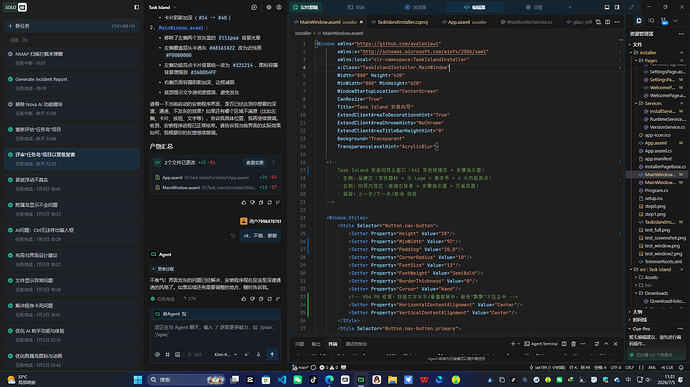Expand the thinking process section

point(163,269)
